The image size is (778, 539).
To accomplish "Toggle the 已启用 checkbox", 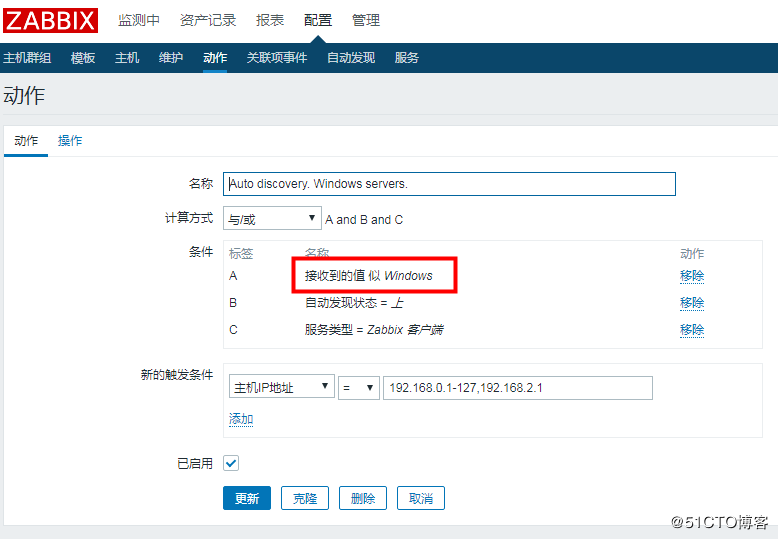I will point(231,463).
